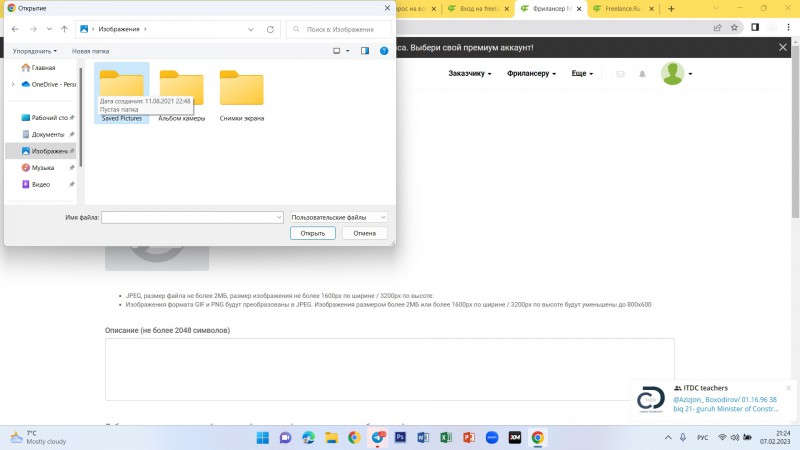Open the Фрилансеру menu
The image size is (800, 450).
tap(531, 73)
